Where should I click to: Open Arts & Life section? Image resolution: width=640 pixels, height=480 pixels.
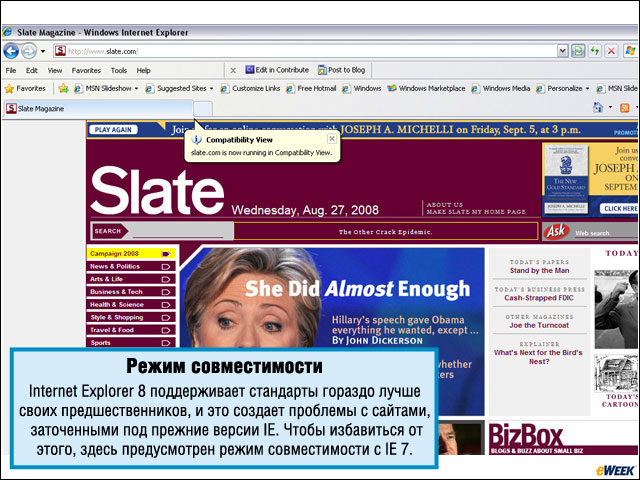[131, 279]
